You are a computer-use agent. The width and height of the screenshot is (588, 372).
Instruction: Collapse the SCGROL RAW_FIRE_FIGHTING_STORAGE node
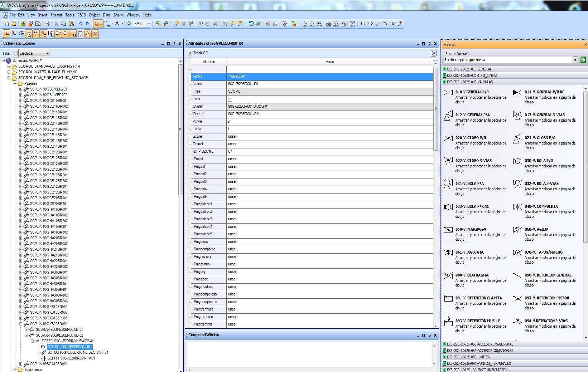pyautogui.click(x=9, y=78)
